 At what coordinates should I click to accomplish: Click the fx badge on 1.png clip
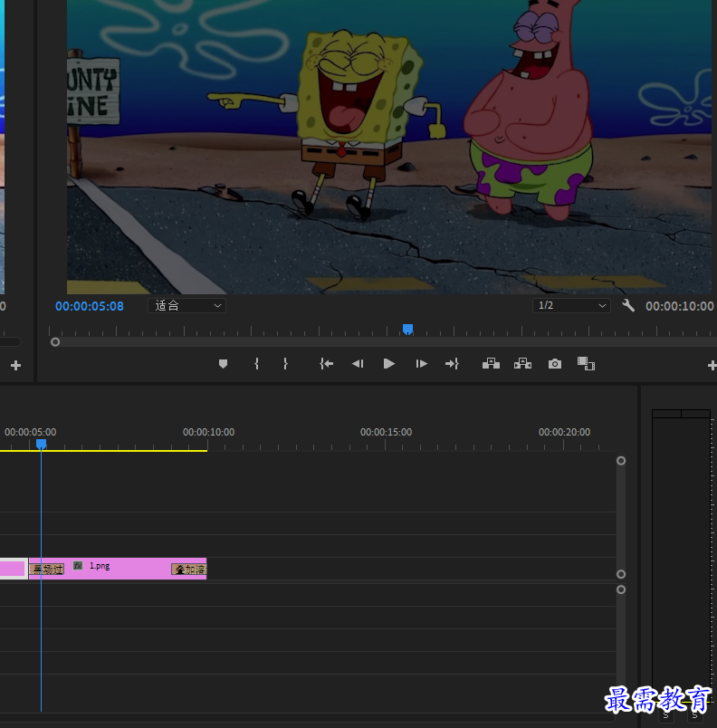(x=78, y=566)
